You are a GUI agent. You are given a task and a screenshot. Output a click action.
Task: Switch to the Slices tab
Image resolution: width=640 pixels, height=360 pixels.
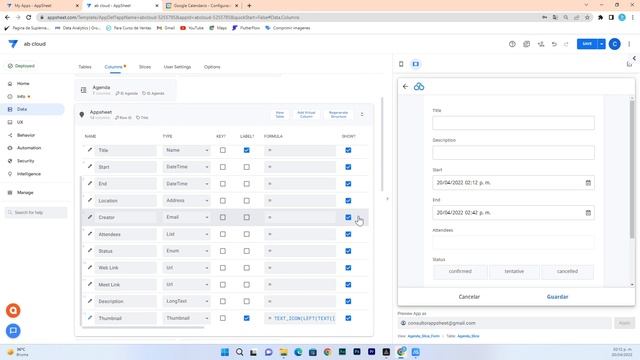[x=145, y=67]
